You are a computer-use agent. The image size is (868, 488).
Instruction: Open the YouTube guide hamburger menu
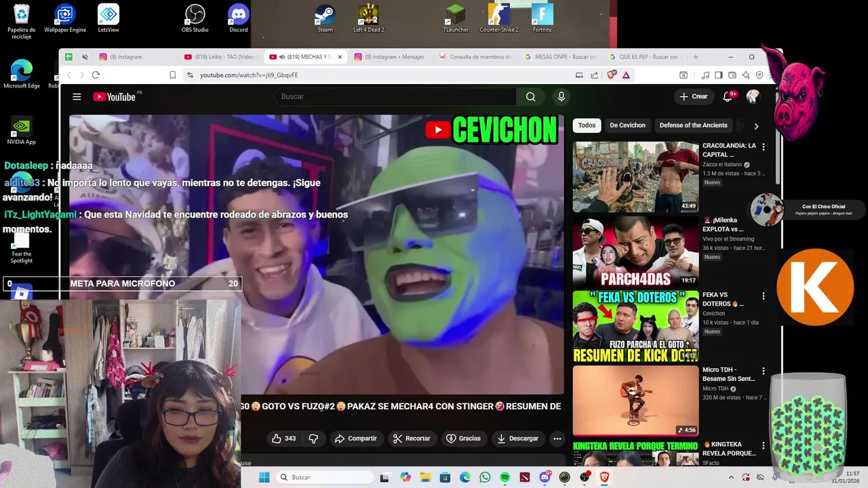click(77, 97)
